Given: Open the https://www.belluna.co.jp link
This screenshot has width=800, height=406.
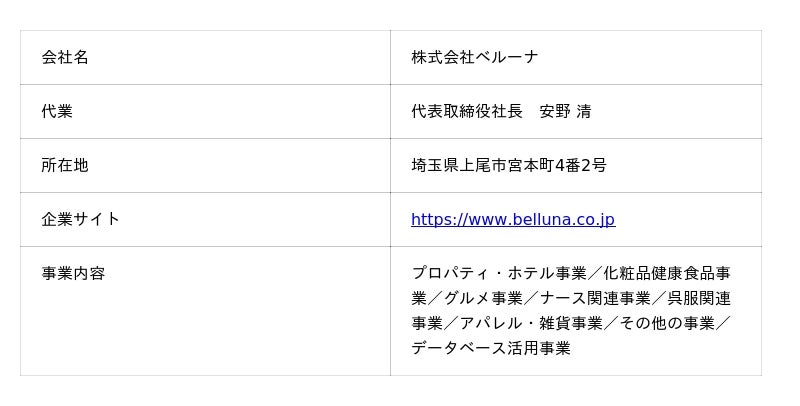Looking at the screenshot, I should pyautogui.click(x=512, y=220).
